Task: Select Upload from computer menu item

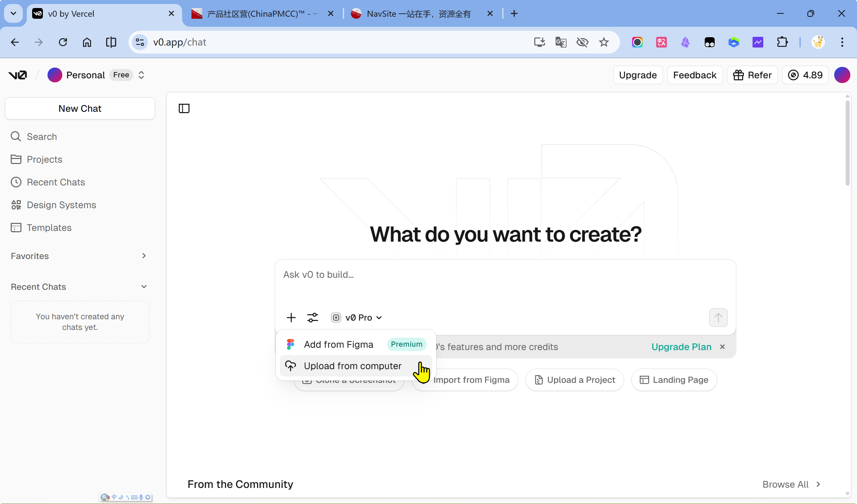Action: [352, 366]
